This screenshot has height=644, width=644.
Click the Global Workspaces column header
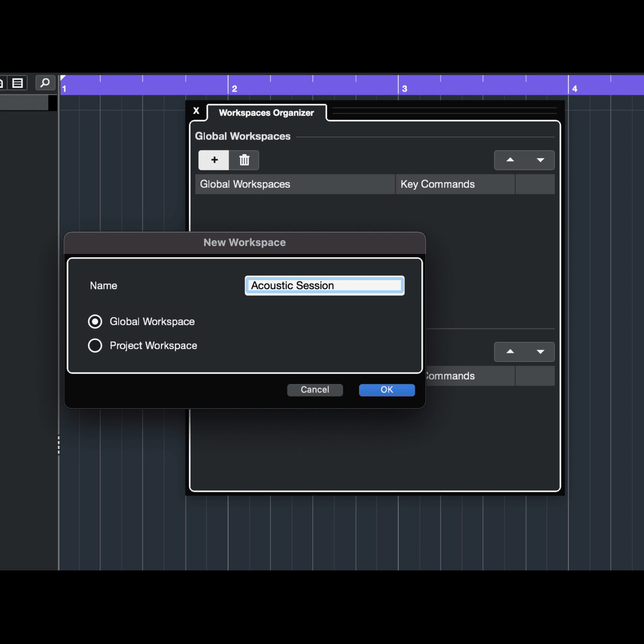294,184
